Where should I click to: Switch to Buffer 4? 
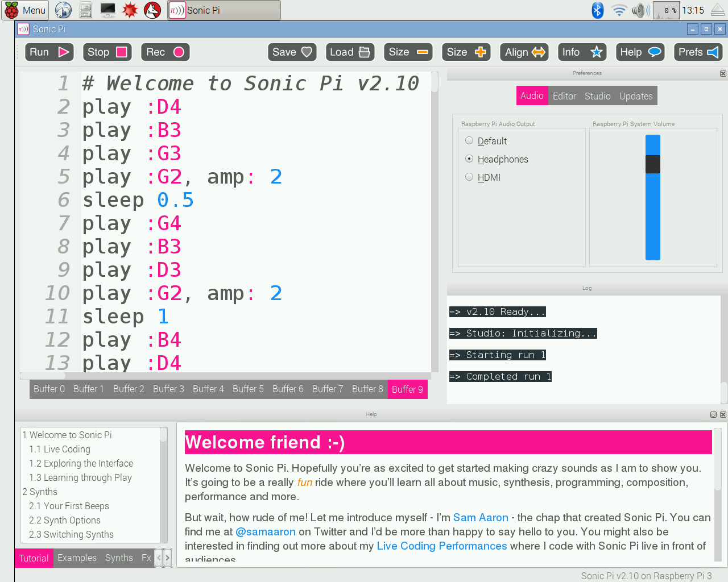[208, 389]
